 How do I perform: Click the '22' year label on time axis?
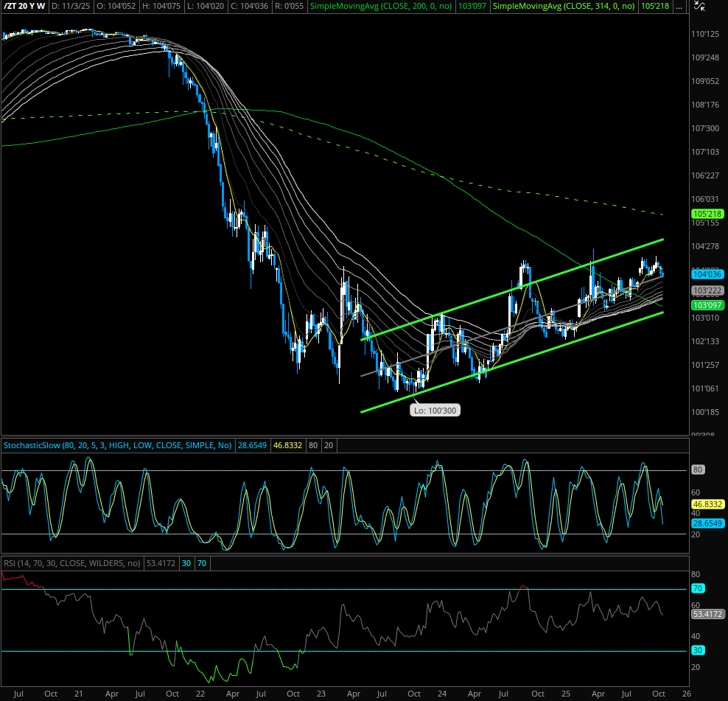pyautogui.click(x=200, y=694)
